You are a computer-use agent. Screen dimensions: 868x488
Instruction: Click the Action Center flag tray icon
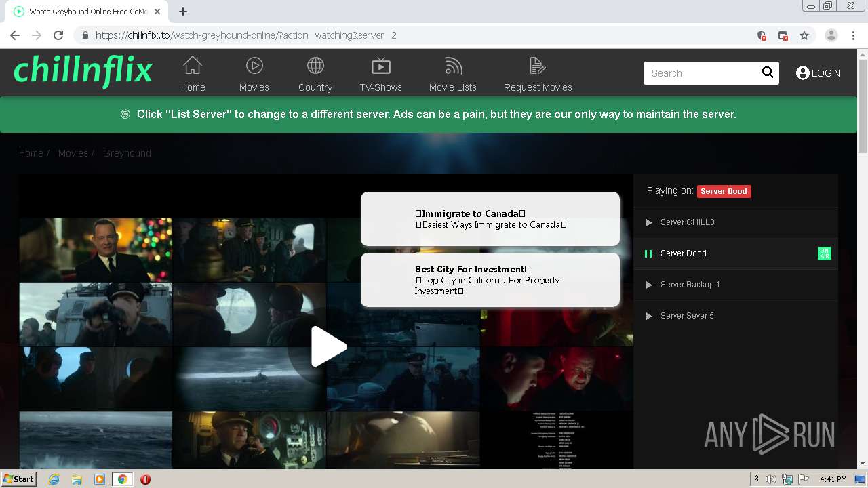pyautogui.click(x=804, y=479)
